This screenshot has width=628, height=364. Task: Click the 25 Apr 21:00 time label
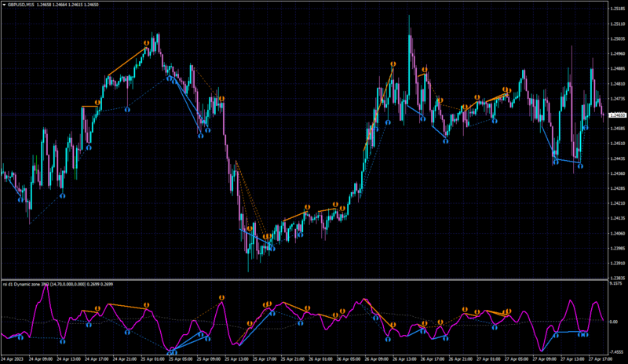(293, 359)
